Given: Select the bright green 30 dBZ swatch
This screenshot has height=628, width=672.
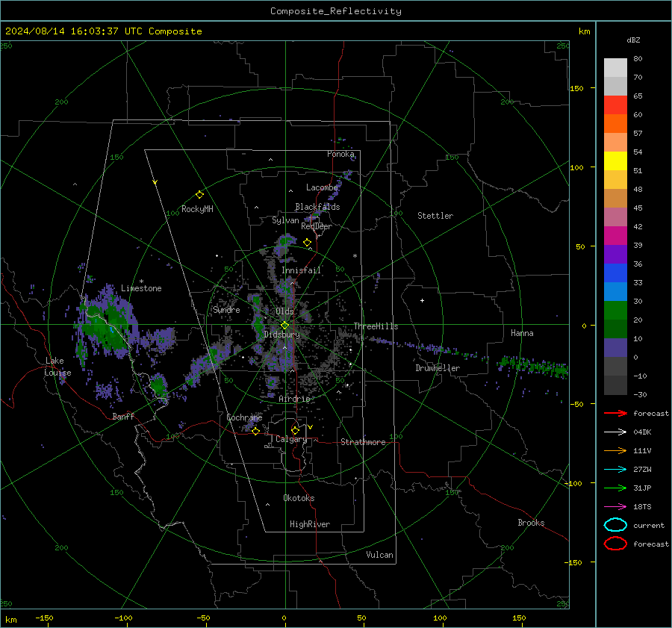Looking at the screenshot, I should coord(615,310).
